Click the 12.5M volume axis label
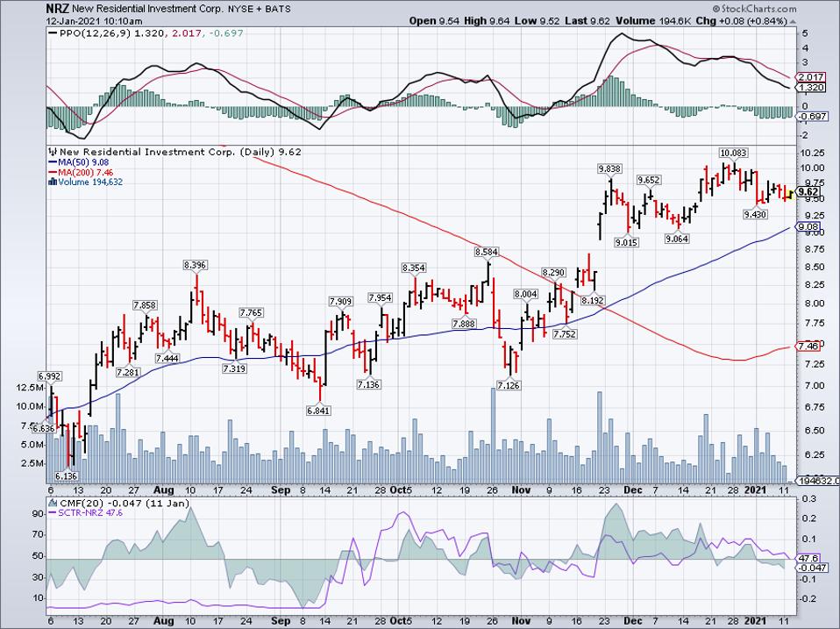Screen dimensions: 840x629 coord(32,388)
